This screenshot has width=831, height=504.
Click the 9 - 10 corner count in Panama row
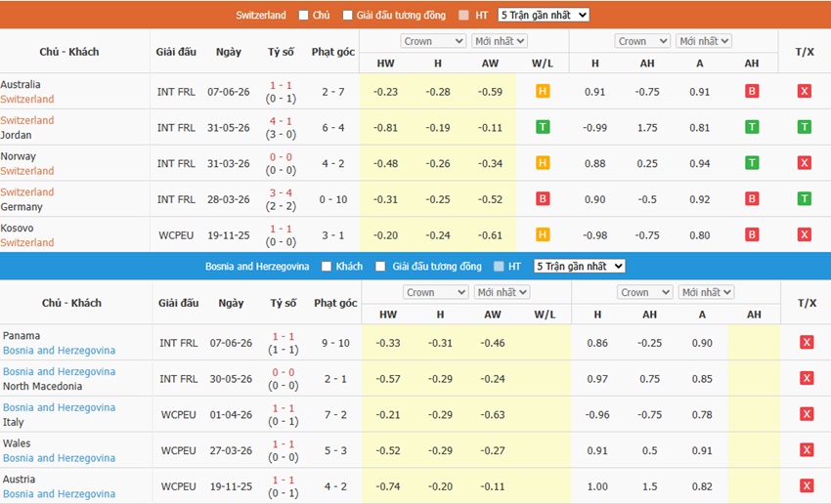(336, 343)
